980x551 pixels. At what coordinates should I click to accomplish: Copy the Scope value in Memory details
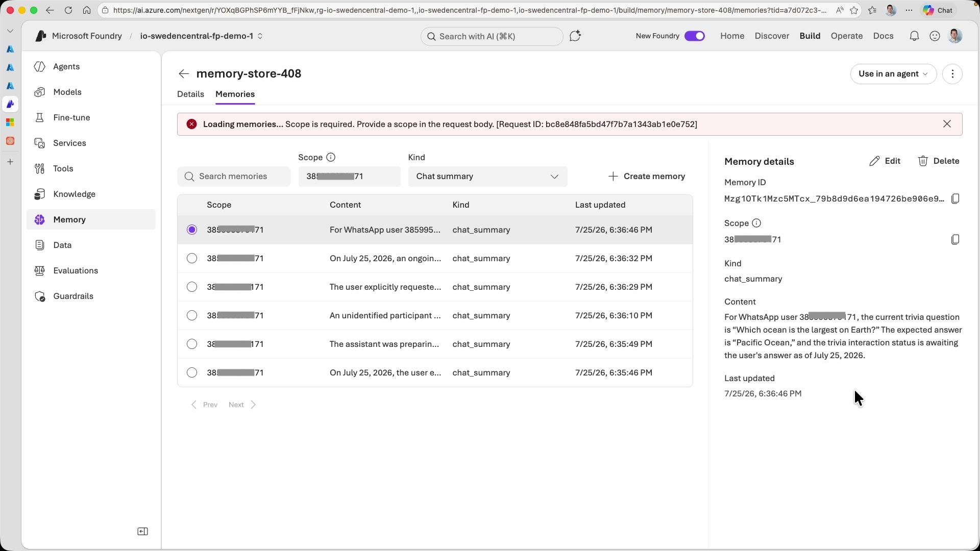(x=955, y=239)
